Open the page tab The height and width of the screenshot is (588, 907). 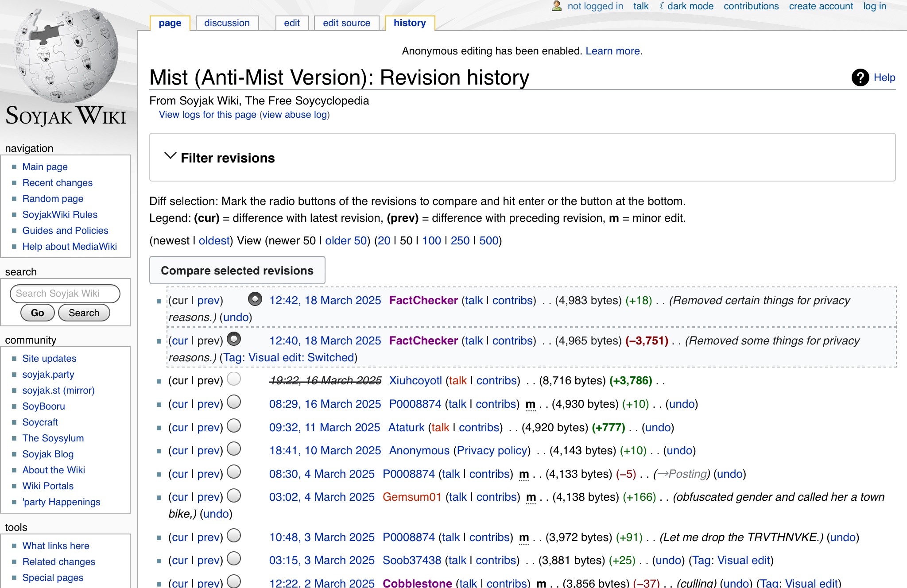point(170,23)
